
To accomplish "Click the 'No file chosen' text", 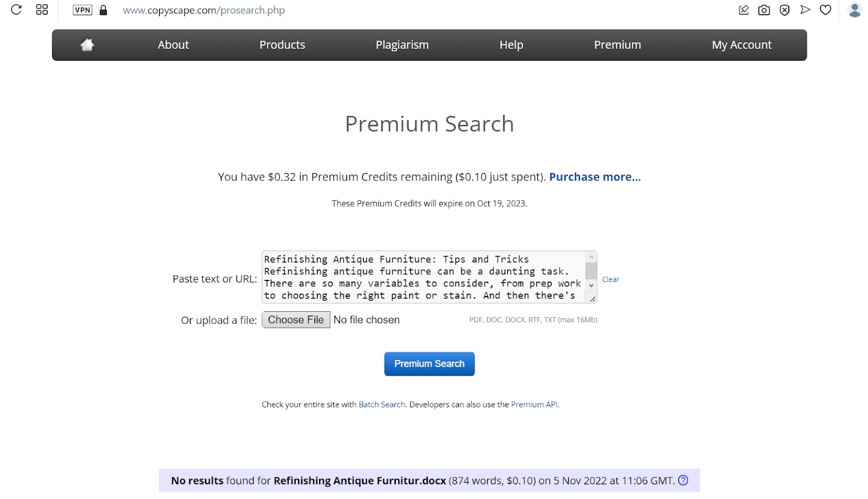I will 367,320.
